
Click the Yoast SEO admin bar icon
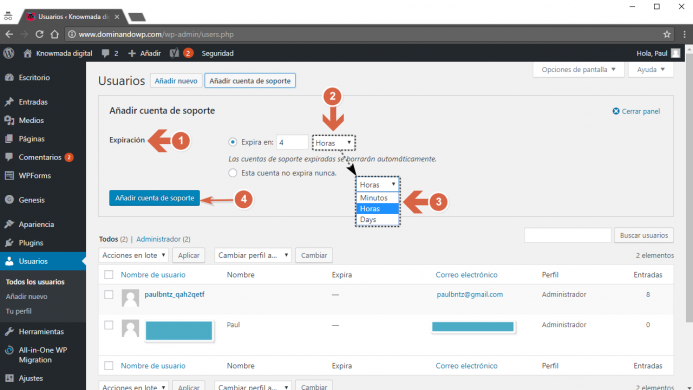[174, 53]
